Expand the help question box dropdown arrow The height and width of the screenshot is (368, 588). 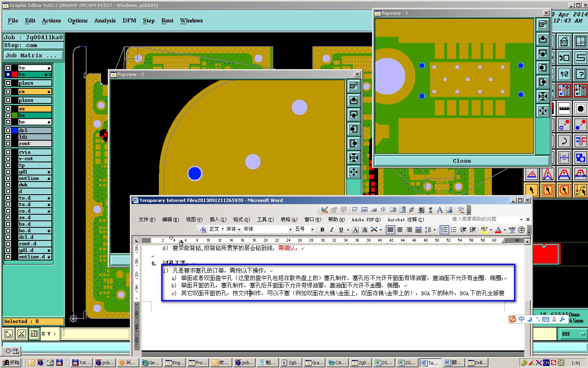[521, 220]
